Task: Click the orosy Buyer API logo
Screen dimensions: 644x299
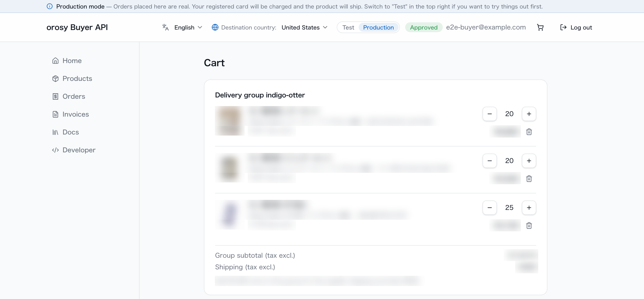Action: point(77,27)
